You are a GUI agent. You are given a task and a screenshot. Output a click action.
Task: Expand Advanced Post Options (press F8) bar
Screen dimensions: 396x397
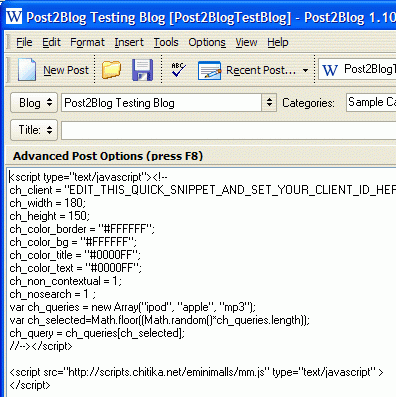click(x=201, y=156)
